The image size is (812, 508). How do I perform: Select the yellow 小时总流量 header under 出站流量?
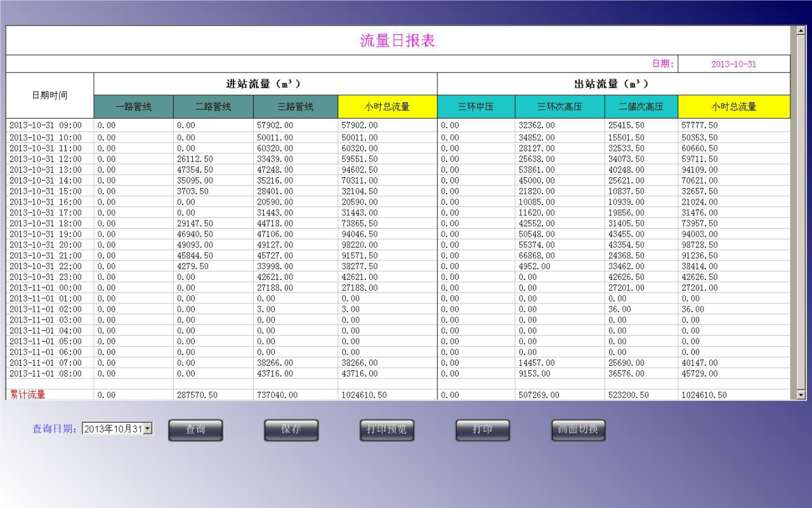coord(734,107)
